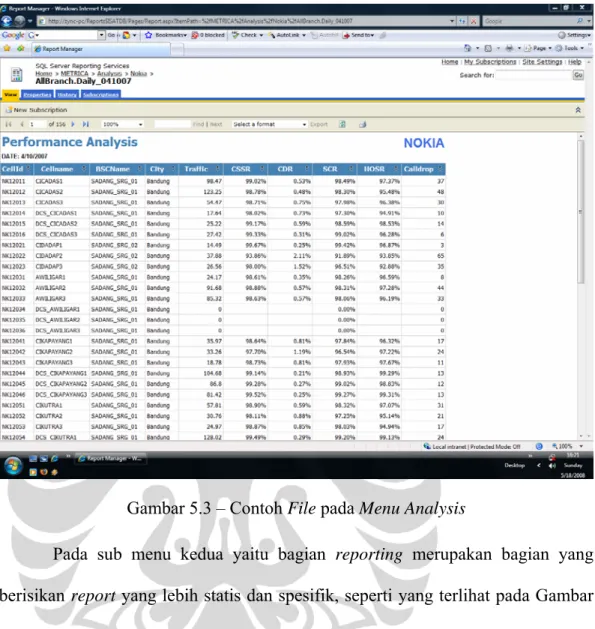Collapse the report header with the double-chevron
This screenshot has height=629, width=595.
click(x=578, y=110)
